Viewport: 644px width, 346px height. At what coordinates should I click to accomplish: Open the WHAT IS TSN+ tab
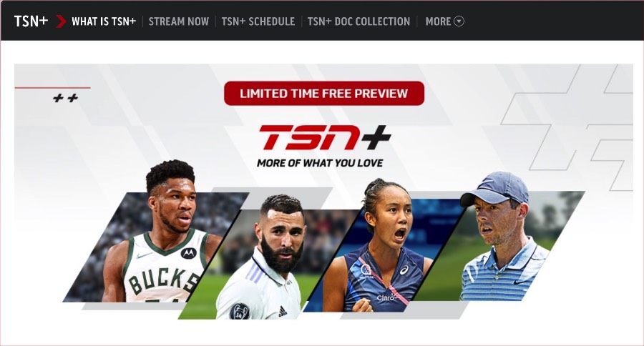click(104, 21)
